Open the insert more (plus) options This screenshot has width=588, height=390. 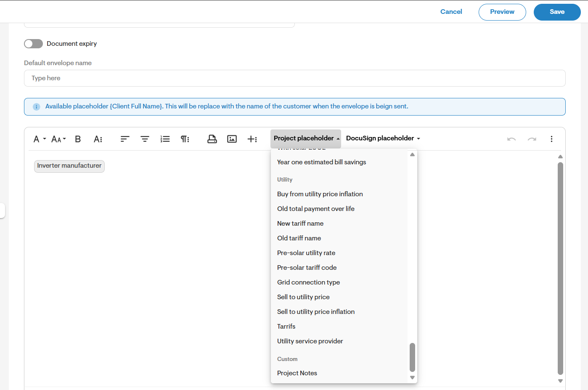click(252, 139)
